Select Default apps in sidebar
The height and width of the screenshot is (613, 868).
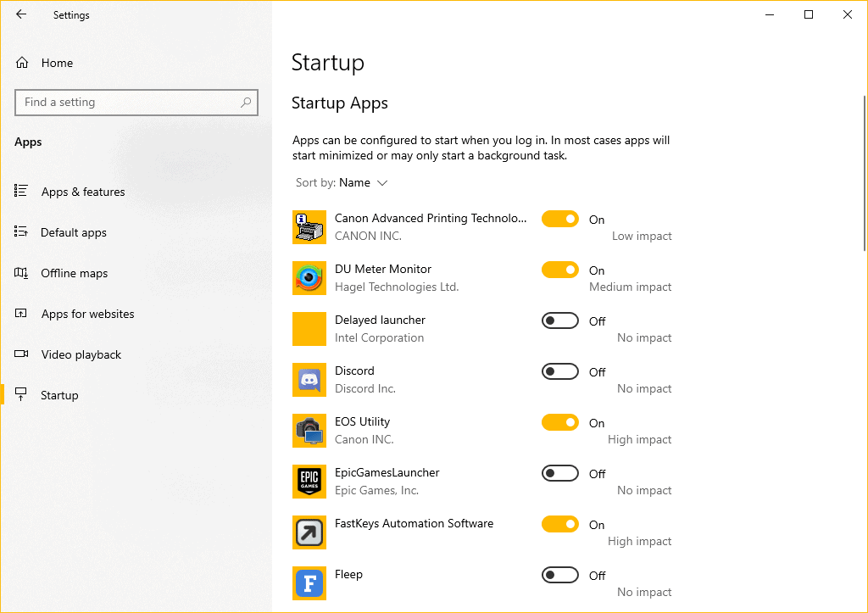coord(74,233)
